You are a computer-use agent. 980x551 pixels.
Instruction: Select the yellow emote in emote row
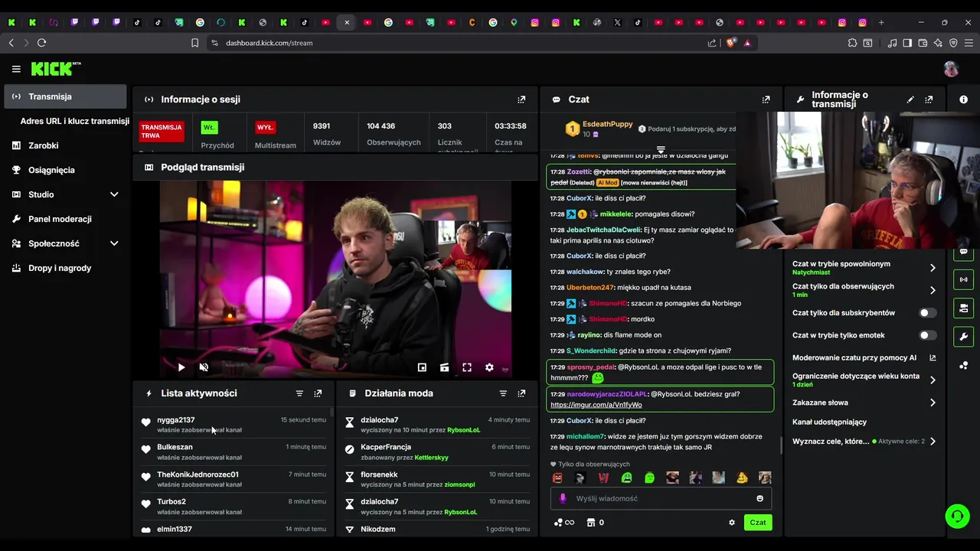coord(741,478)
